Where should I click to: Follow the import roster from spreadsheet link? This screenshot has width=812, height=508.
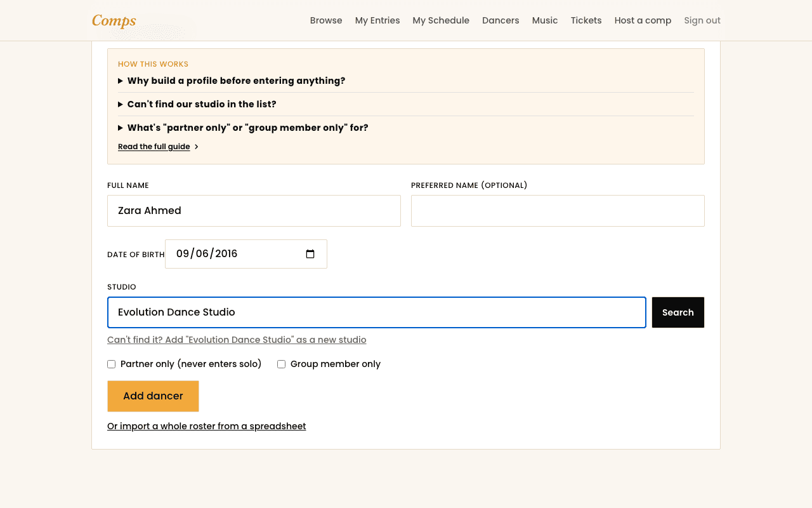207,426
